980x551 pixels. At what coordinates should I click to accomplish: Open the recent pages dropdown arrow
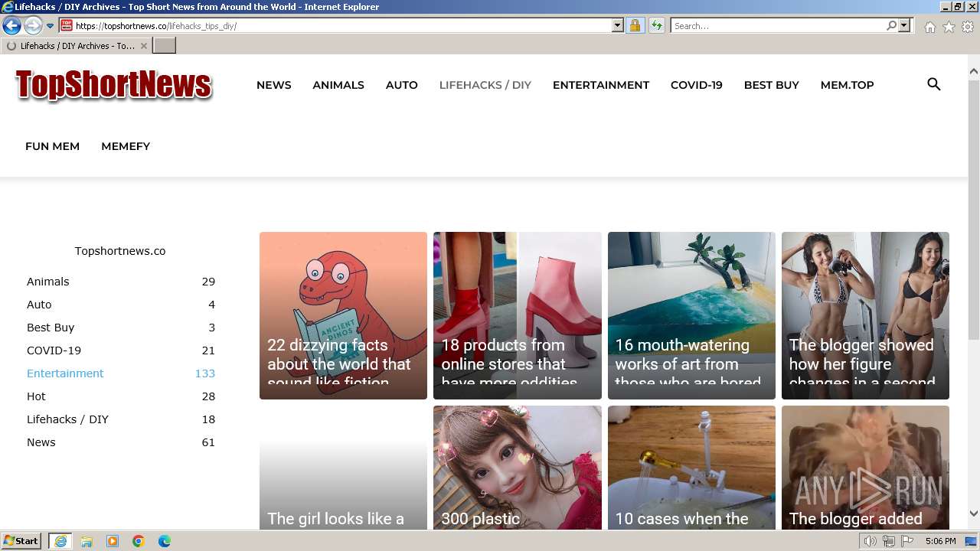(51, 26)
